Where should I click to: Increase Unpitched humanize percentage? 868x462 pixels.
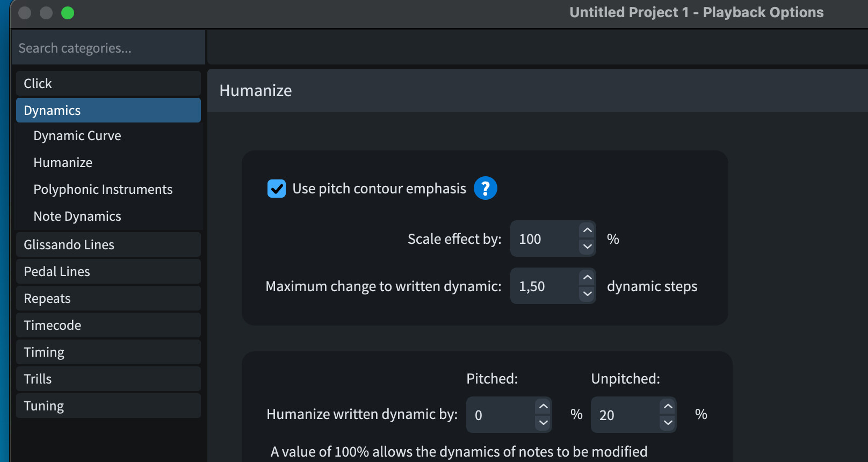pyautogui.click(x=668, y=407)
